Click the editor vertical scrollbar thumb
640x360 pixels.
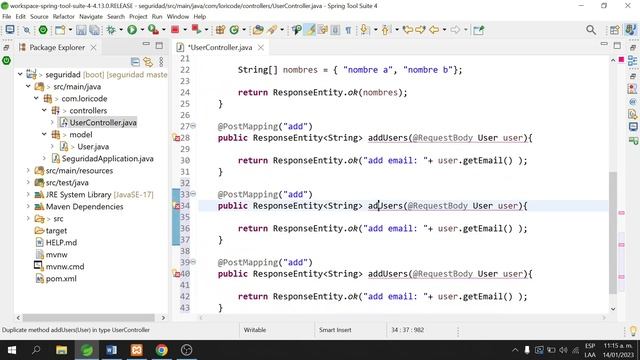613,233
